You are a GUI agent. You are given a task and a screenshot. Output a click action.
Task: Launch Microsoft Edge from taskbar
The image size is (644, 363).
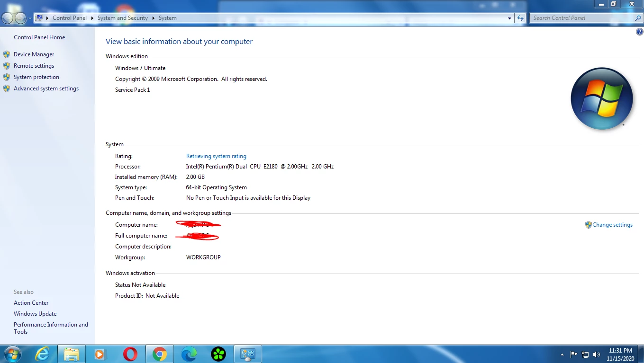point(189,354)
